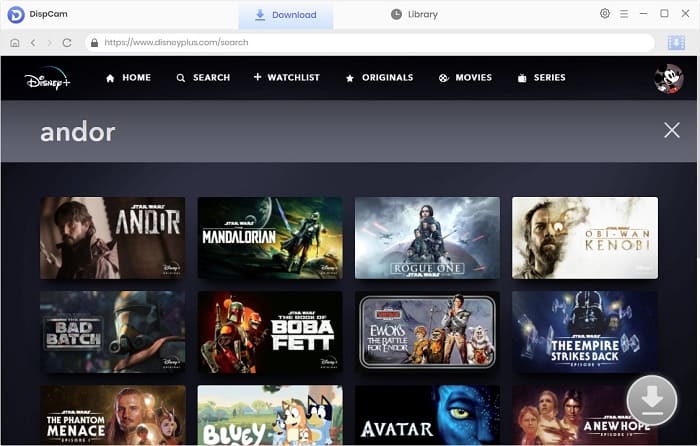
Task: Go to browser home page icon
Action: pos(15,43)
